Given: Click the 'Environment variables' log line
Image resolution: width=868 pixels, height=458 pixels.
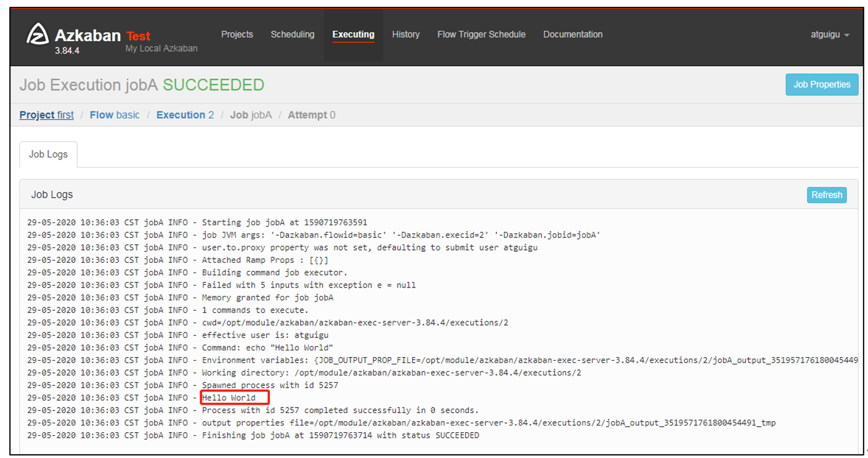Looking at the screenshot, I should 442,360.
